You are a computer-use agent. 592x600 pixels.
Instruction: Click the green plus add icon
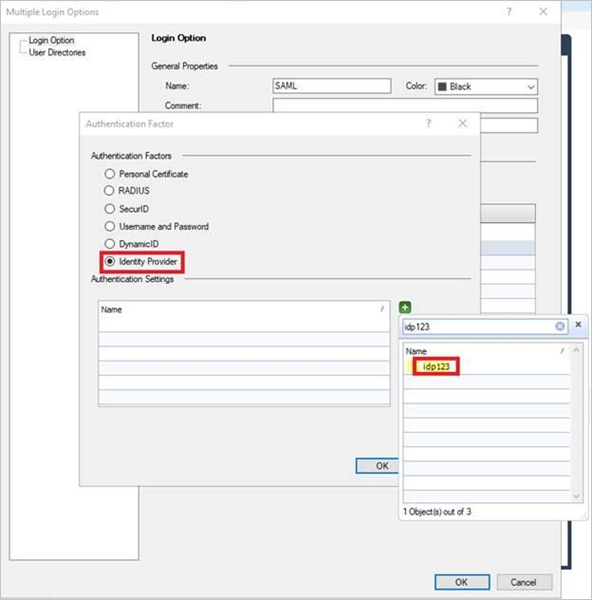click(405, 307)
